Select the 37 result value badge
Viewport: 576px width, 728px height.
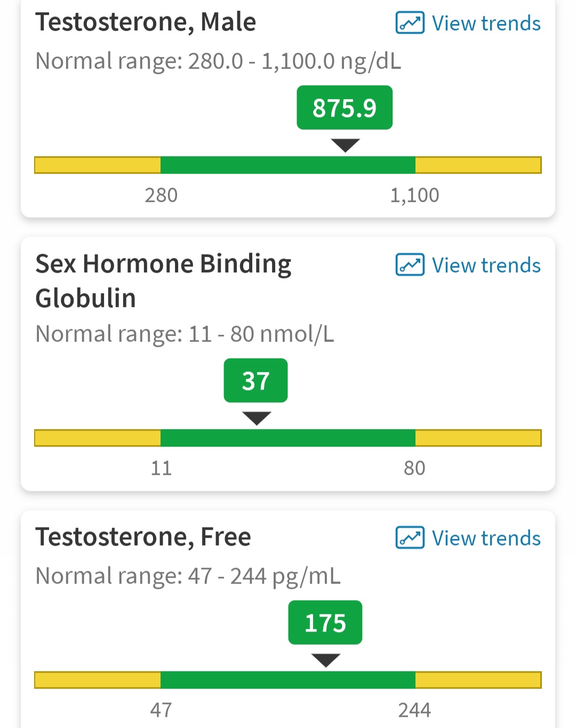coord(255,381)
